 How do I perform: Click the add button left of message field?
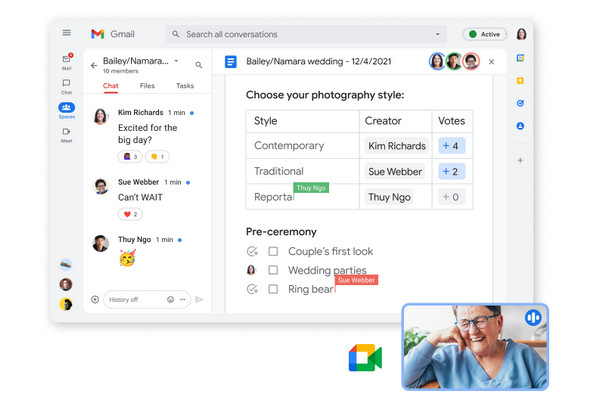point(95,299)
